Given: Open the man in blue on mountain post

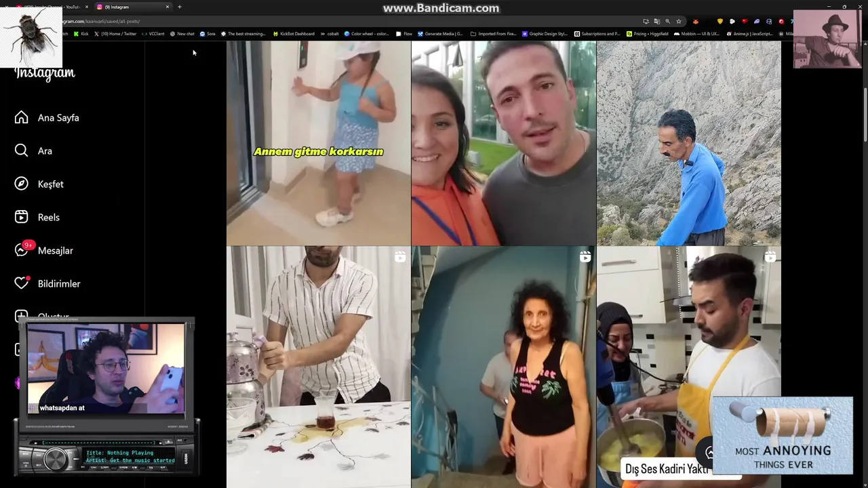Looking at the screenshot, I should 689,142.
